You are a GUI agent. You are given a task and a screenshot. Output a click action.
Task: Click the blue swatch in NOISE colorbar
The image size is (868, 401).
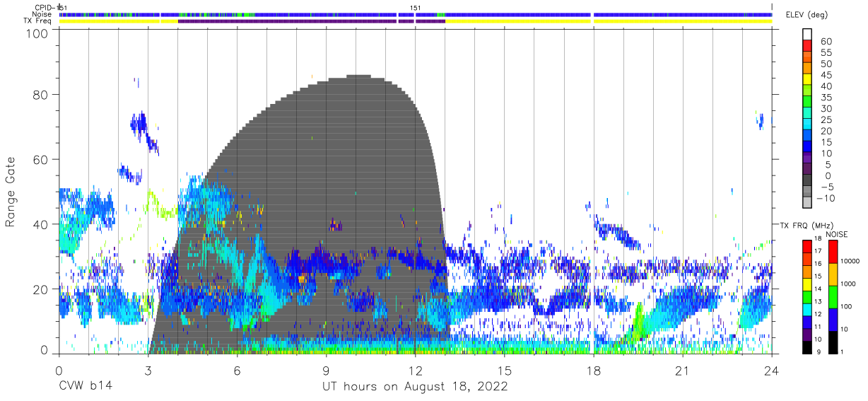click(833, 320)
